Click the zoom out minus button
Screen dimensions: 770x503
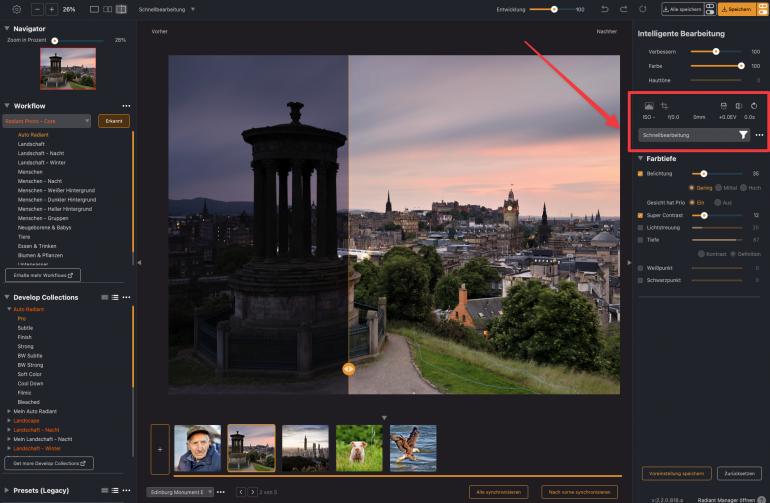click(x=38, y=9)
